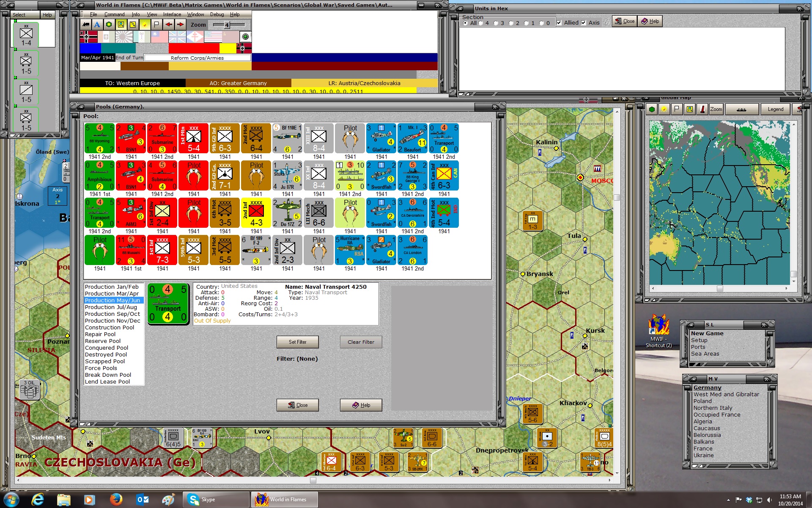The width and height of the screenshot is (812, 508).
Task: Select the Stuka Ju 87R unit counter
Action: click(287, 176)
